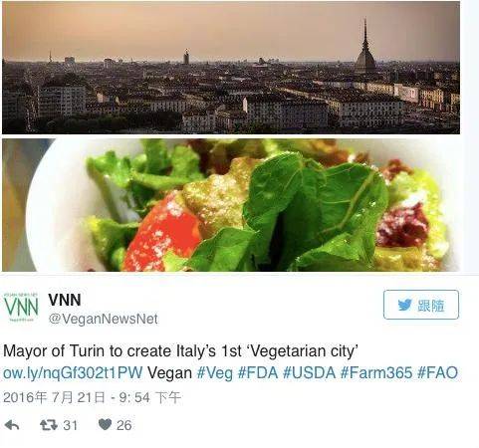
Task: Click the tweet text about Mayor of Turin
Action: (x=180, y=351)
